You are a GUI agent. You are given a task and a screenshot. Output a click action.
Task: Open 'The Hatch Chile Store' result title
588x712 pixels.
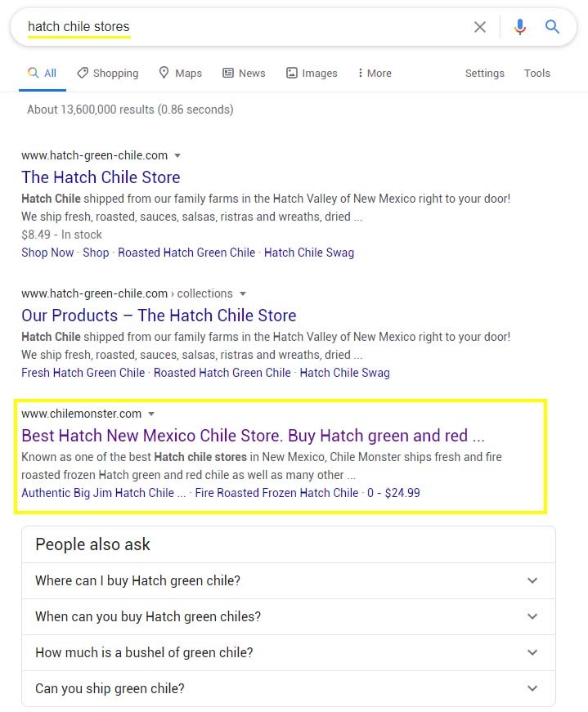pos(101,177)
